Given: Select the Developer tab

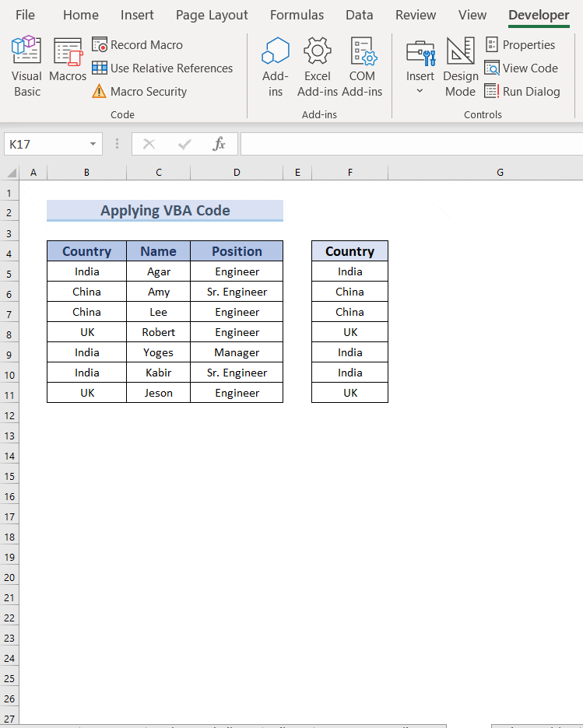Looking at the screenshot, I should [x=539, y=15].
